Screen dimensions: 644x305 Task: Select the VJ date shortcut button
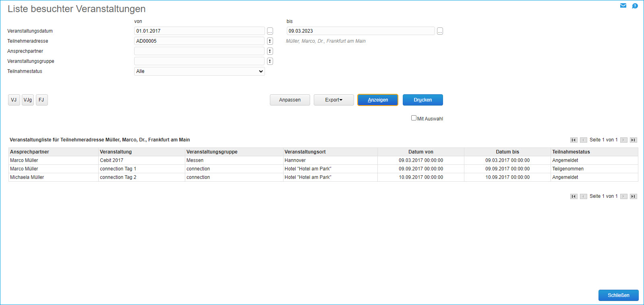14,100
